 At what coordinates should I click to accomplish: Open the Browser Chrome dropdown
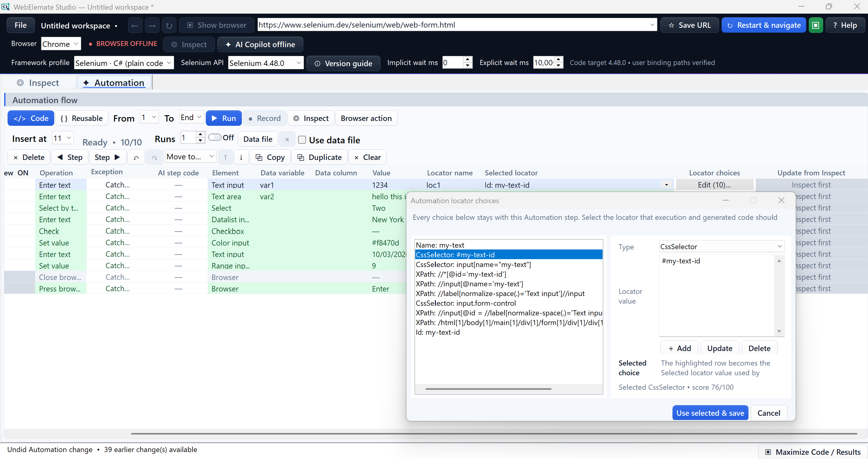pos(61,44)
